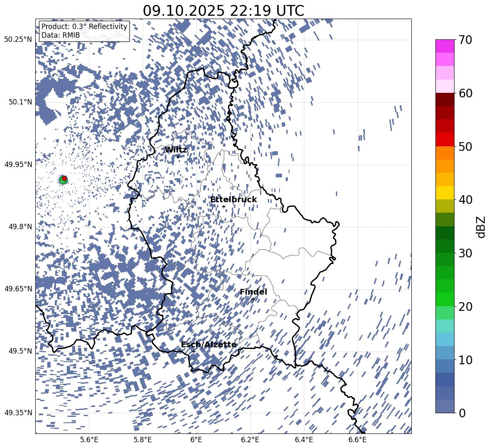This screenshot has width=491, height=448.
Task: Click the 40 tick on colorbar
Action: pos(465,200)
